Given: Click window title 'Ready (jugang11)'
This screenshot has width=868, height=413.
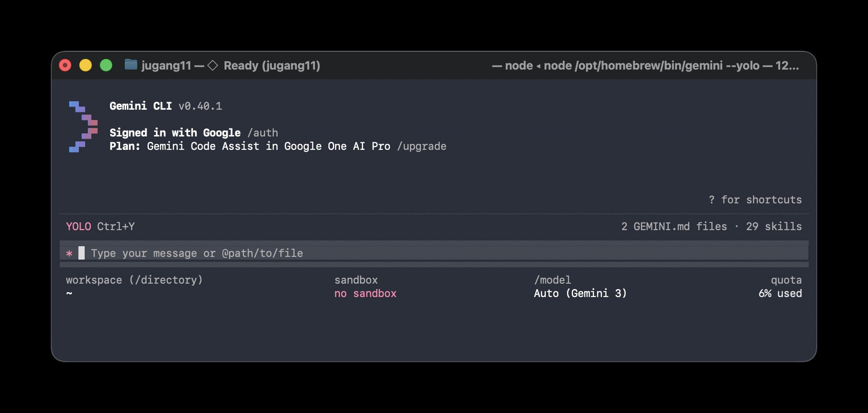Looking at the screenshot, I should tap(272, 66).
